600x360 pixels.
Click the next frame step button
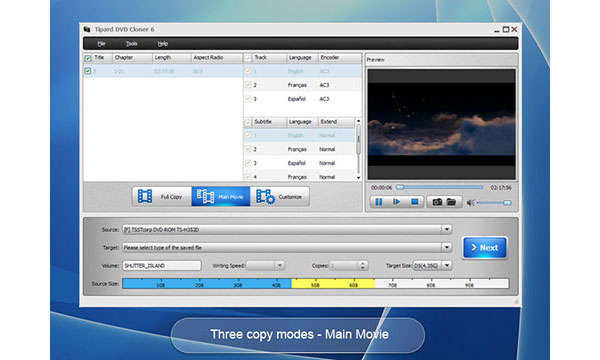(396, 202)
